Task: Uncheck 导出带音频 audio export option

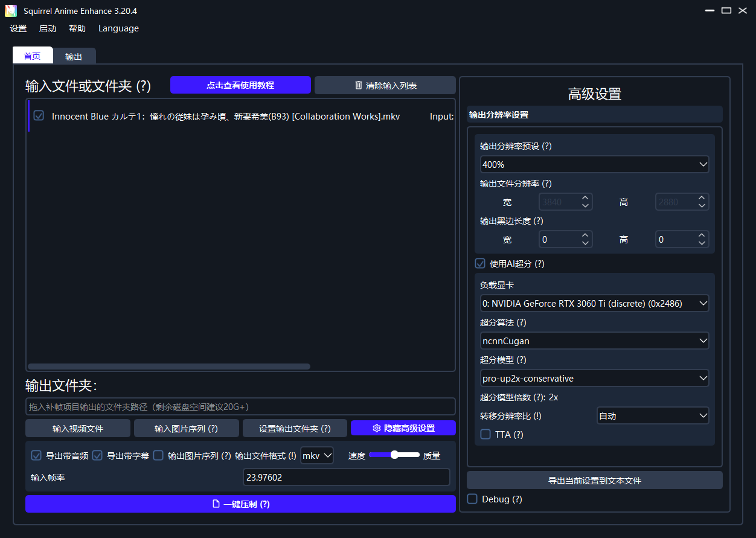Action: tap(36, 456)
